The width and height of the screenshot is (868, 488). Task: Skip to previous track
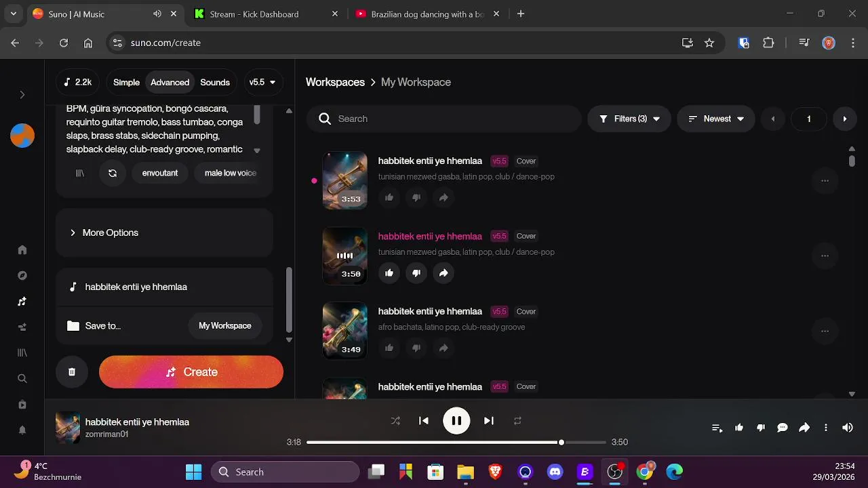pos(424,421)
